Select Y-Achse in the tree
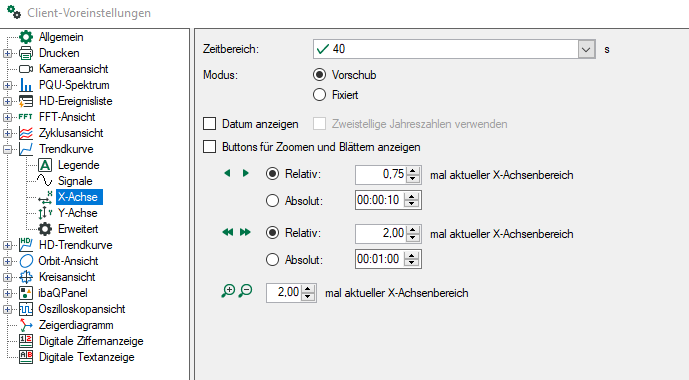The width and height of the screenshot is (689, 380). (x=78, y=213)
